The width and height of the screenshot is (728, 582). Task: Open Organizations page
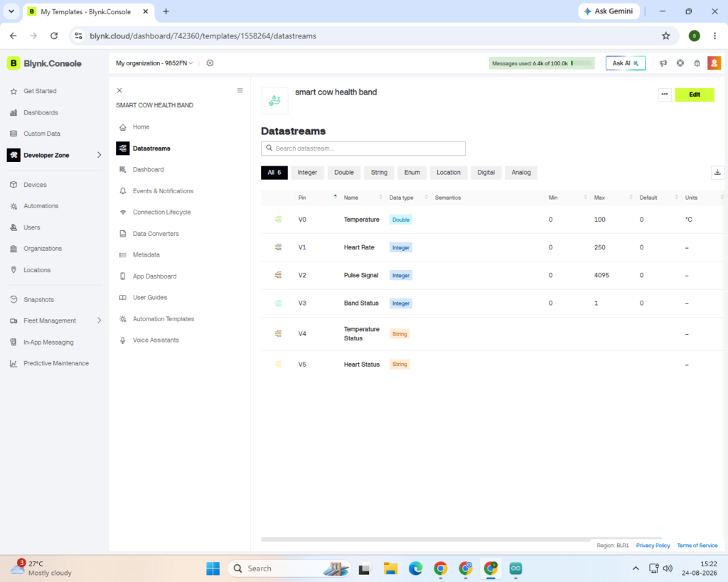click(x=42, y=249)
